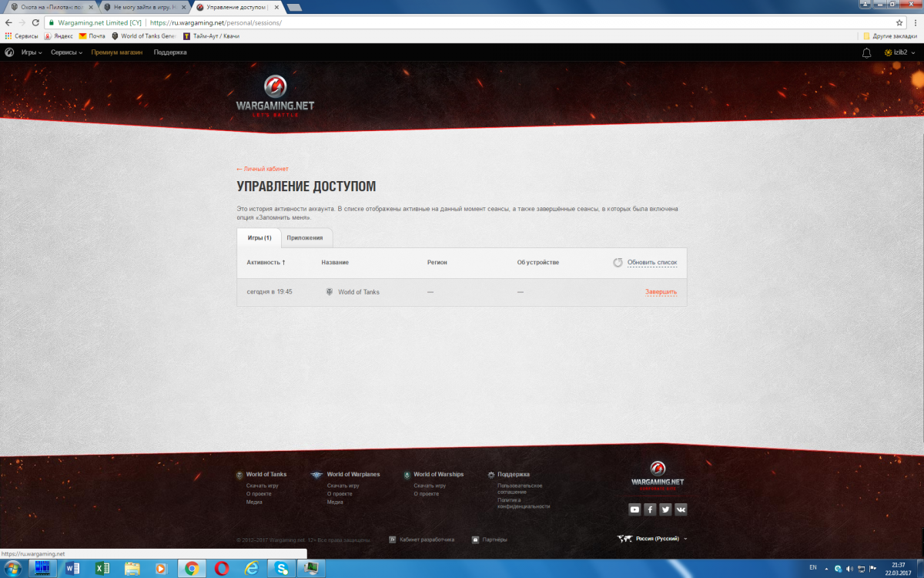Open Премиум магазин in navigation
Screen dimensions: 924x578
pos(116,52)
